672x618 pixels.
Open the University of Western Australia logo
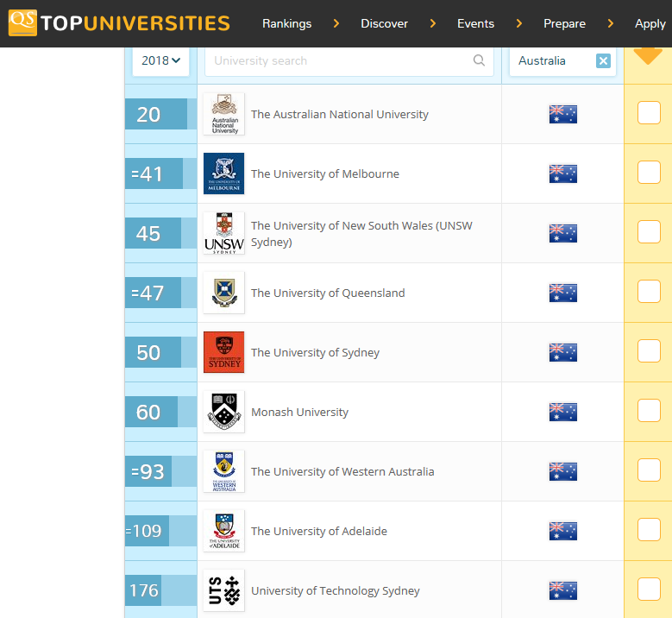click(223, 471)
